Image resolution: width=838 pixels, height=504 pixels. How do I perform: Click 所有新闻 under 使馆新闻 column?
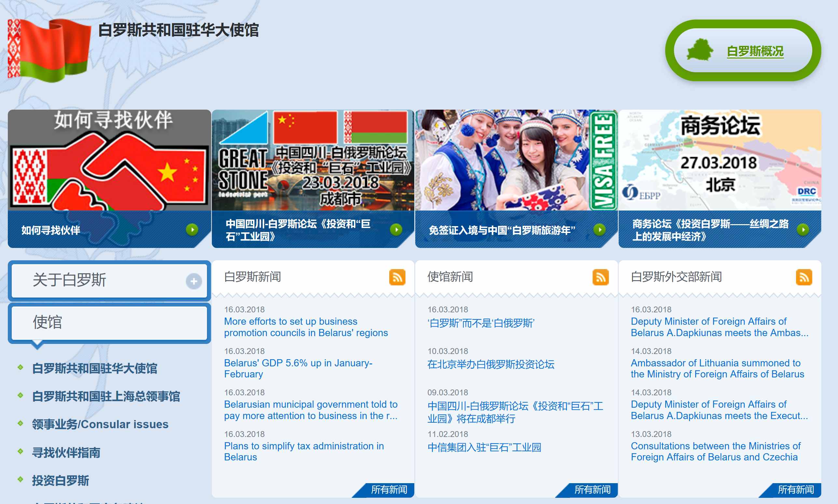tap(592, 489)
